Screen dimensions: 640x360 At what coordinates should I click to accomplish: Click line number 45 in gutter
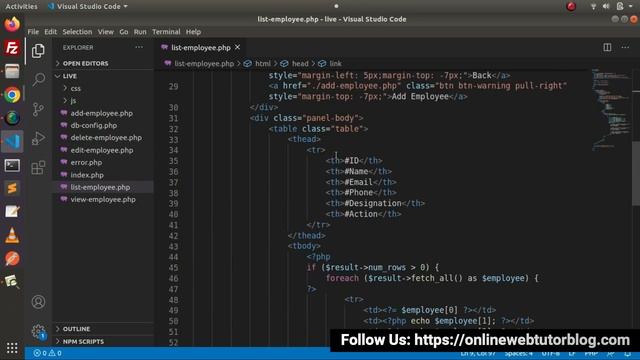(173, 268)
